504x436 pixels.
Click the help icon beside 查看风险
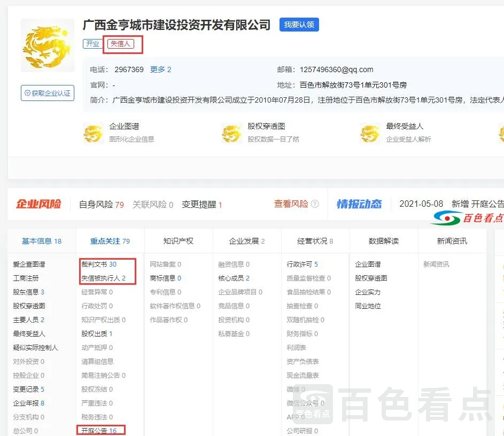[315, 204]
